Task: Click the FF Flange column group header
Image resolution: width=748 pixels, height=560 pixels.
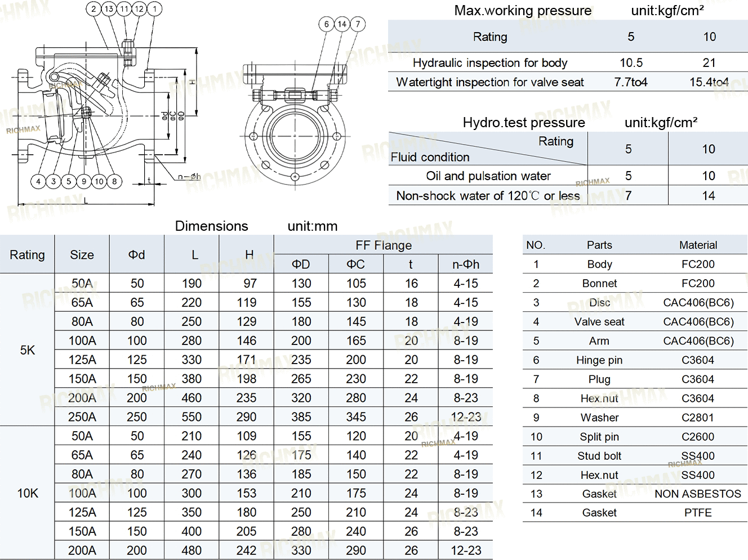Action: pyautogui.click(x=383, y=245)
